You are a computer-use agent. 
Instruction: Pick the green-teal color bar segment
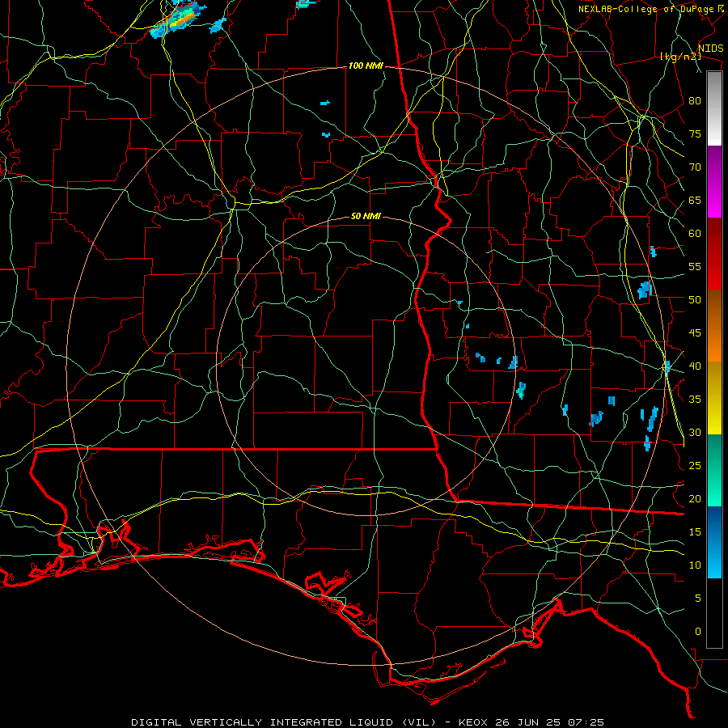pos(714,470)
